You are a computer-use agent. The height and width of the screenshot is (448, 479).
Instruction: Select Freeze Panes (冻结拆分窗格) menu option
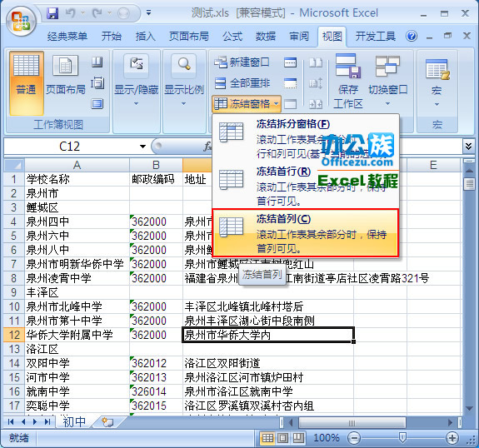coord(306,138)
